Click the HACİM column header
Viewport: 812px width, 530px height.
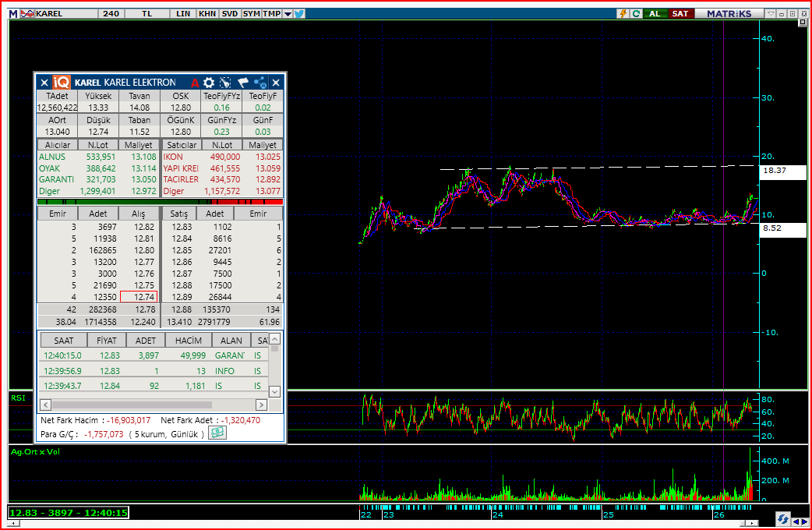(188, 341)
